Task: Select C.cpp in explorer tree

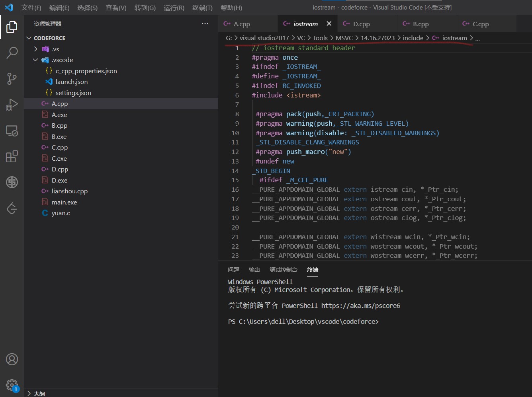Action: coord(121,148)
